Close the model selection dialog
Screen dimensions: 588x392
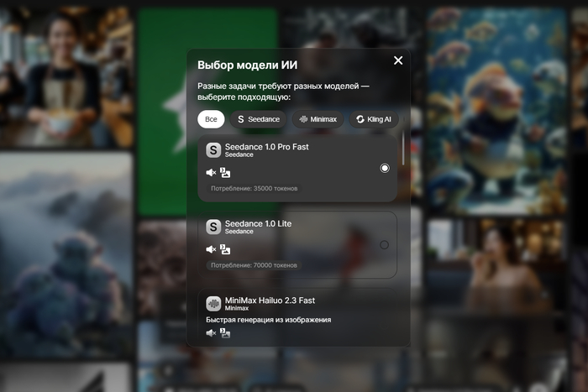tap(398, 60)
